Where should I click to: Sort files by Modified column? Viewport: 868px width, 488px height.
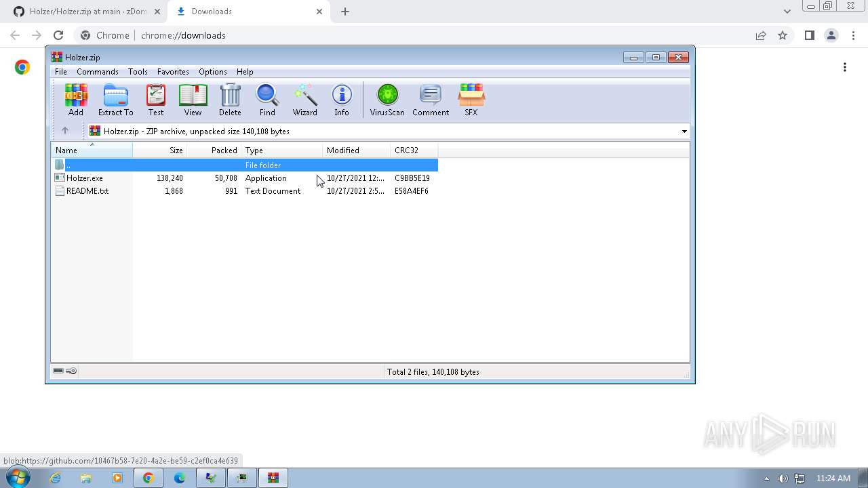coord(357,150)
